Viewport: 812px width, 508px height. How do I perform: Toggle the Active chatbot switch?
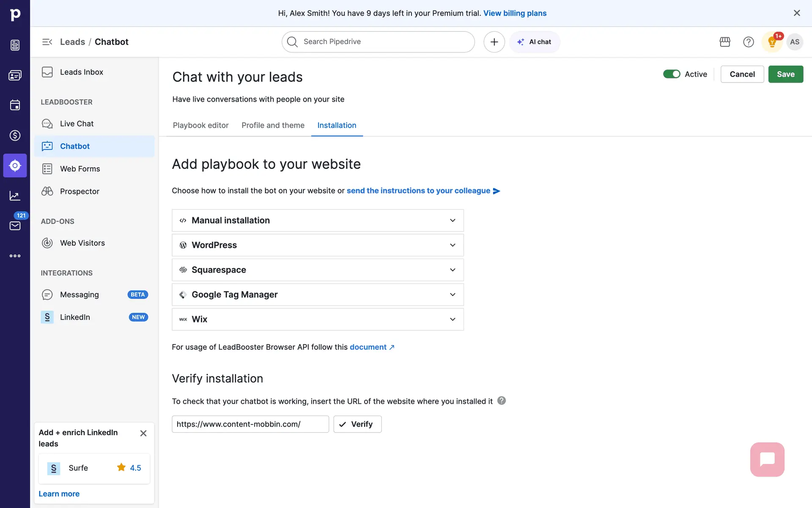click(672, 74)
